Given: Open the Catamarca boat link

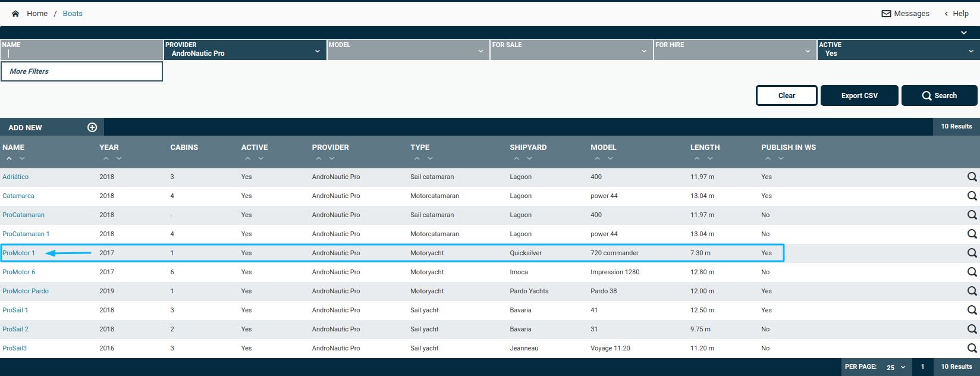Looking at the screenshot, I should point(18,196).
